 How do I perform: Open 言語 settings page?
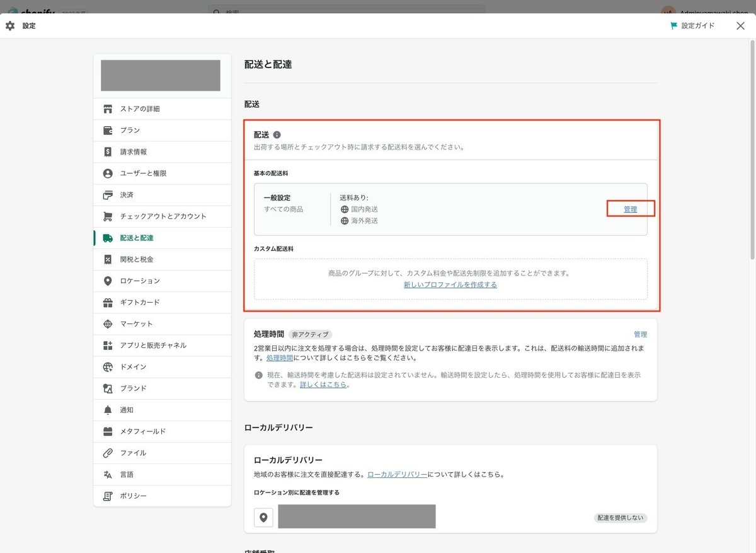163,474
